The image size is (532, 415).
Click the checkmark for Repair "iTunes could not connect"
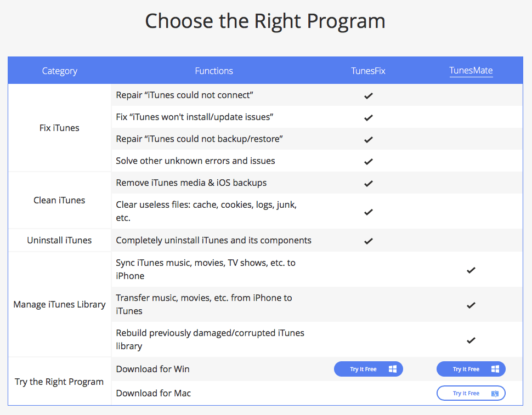[369, 95]
